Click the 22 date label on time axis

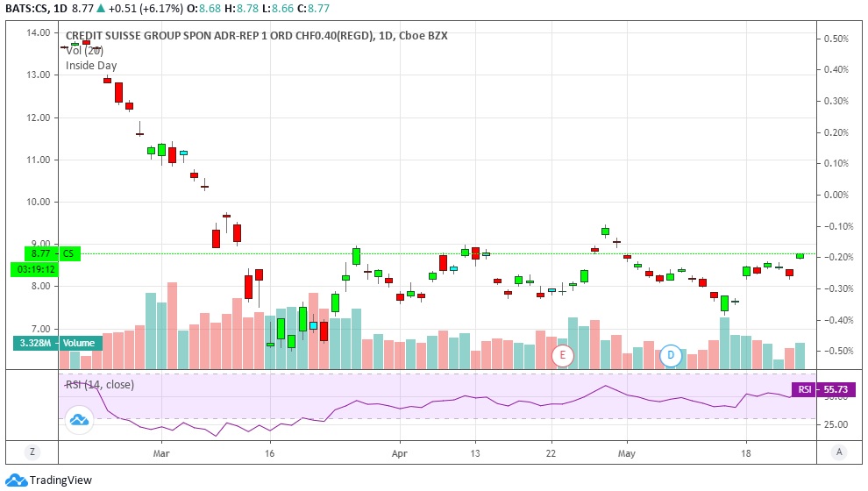point(551,453)
